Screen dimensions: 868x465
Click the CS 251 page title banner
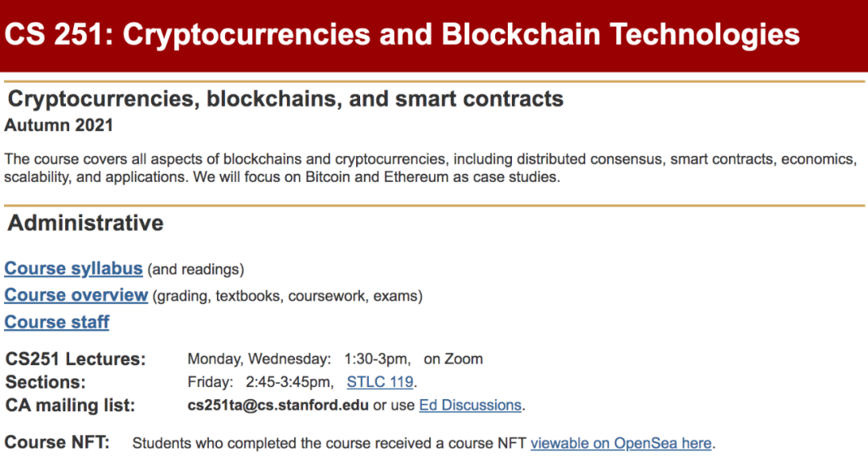434,35
